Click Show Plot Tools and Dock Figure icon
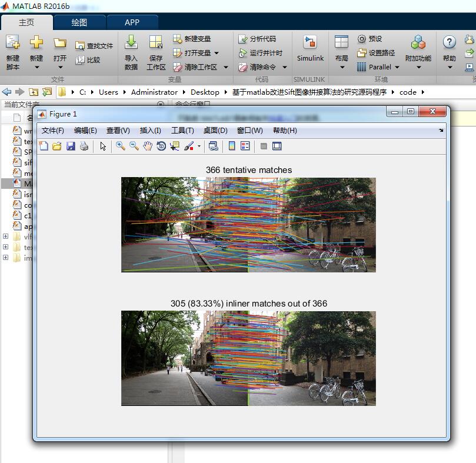This screenshot has width=476, height=463. [277, 146]
